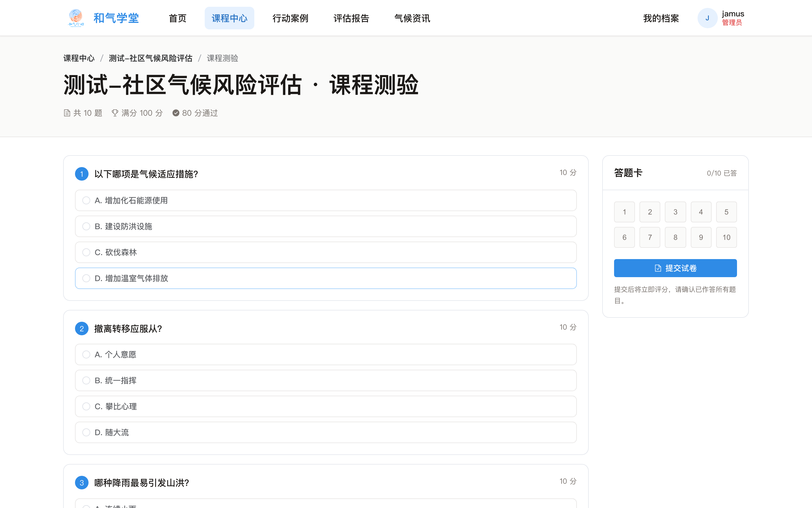Viewport: 812px width, 508px height.
Task: Click the file icon in the 提交试卷 button
Action: [x=658, y=268]
